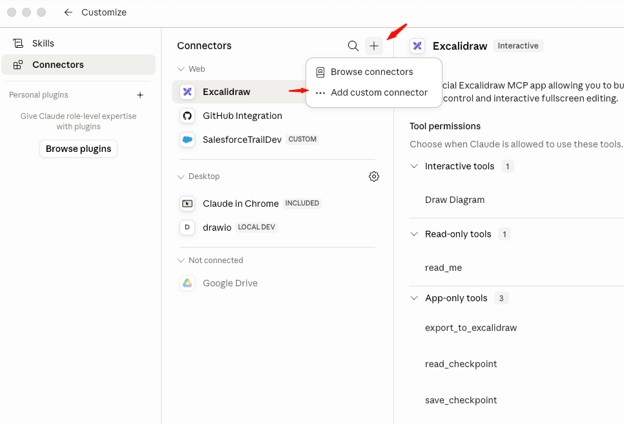Image resolution: width=624 pixels, height=424 pixels.
Task: Open Skills in the sidebar
Action: (78, 43)
